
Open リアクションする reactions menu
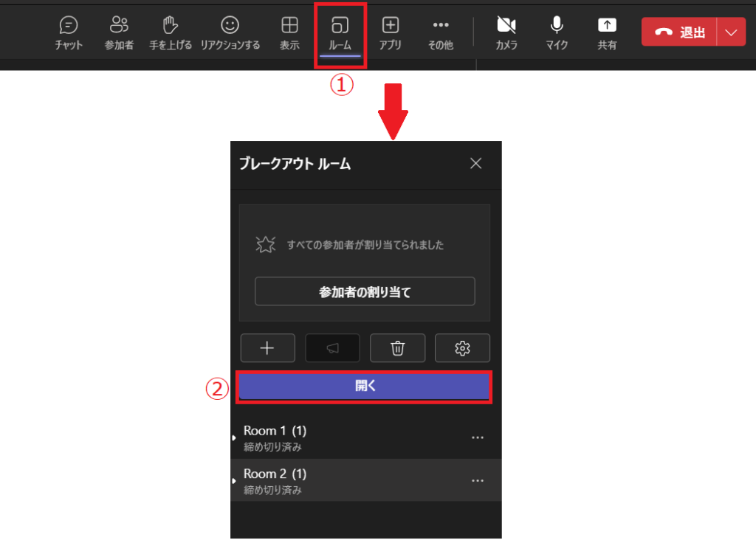(x=230, y=33)
